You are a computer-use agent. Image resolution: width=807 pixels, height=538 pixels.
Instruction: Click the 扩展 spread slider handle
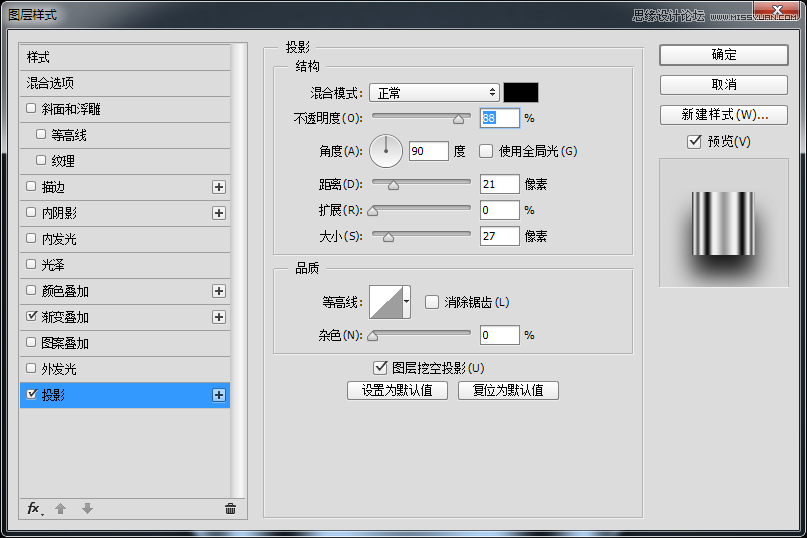point(373,211)
